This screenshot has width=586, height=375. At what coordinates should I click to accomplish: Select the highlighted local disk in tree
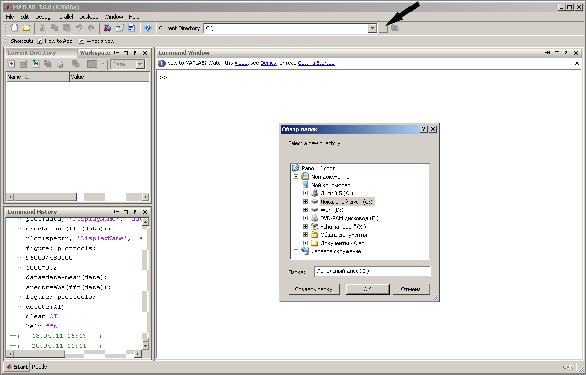pos(347,202)
